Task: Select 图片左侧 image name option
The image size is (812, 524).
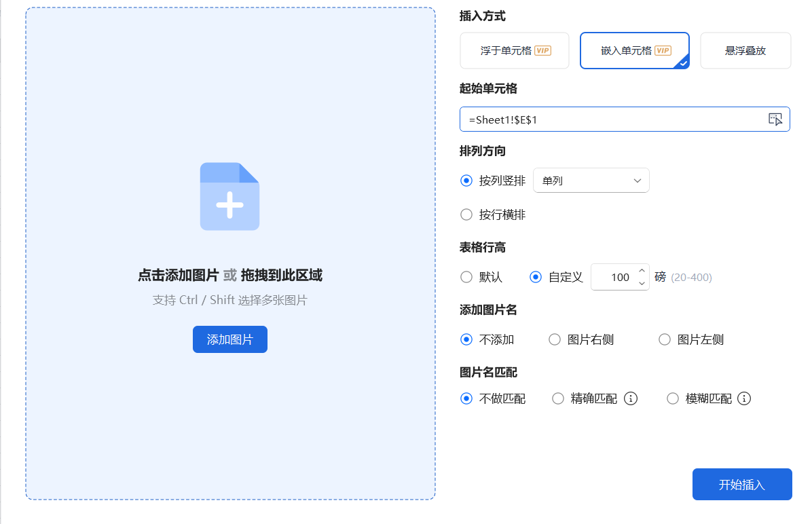Action: (665, 339)
